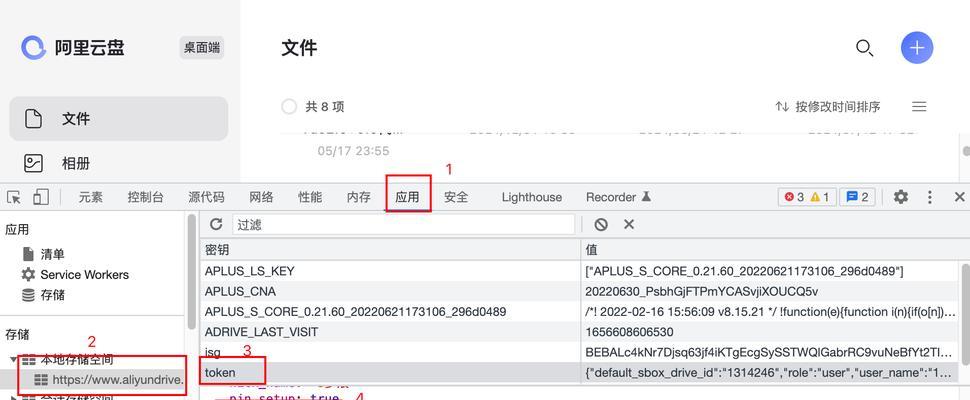Click the refresh storage icon
970x400 pixels.
pyautogui.click(x=216, y=224)
